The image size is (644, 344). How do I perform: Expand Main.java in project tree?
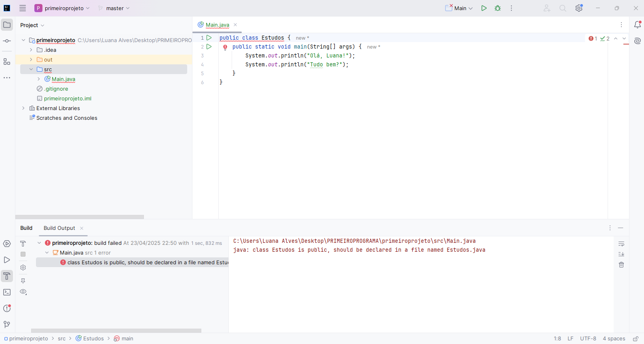pyautogui.click(x=39, y=79)
